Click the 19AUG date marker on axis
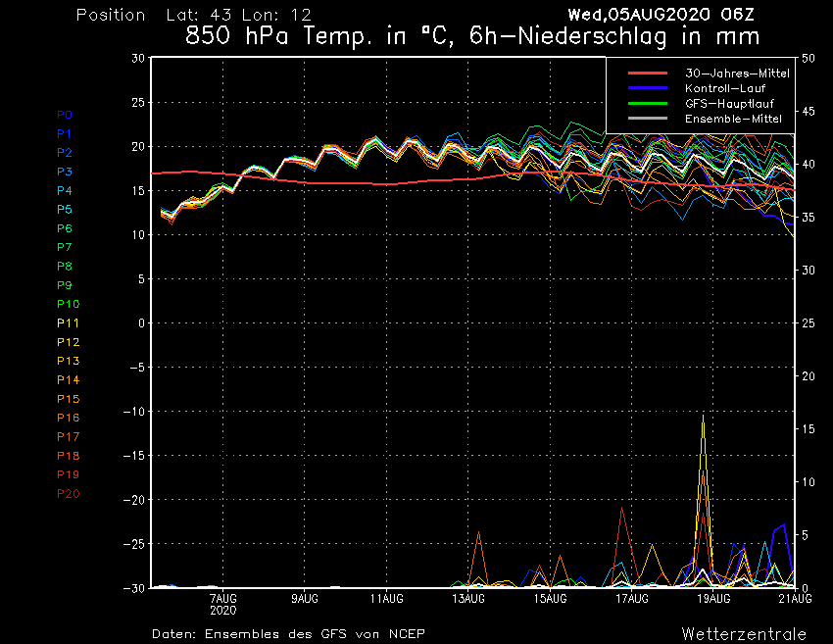 click(713, 598)
